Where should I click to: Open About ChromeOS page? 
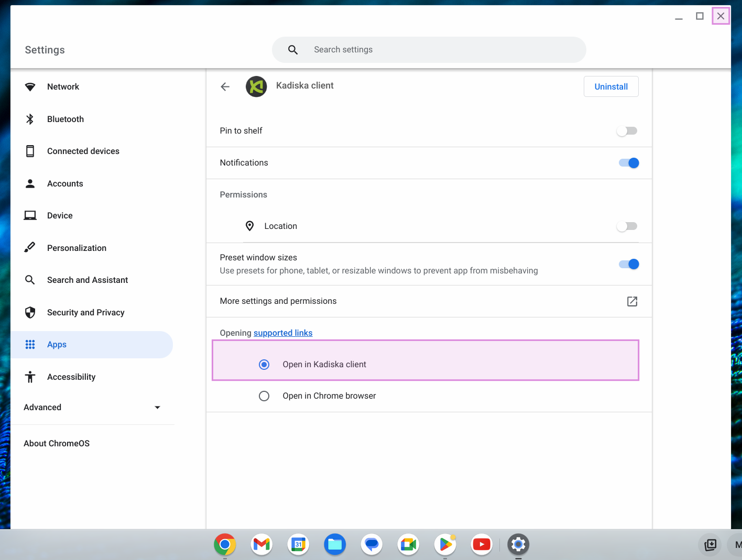57,444
